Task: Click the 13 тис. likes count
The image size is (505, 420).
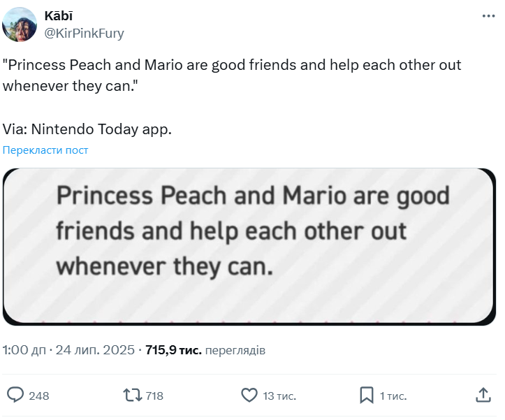Action: (x=279, y=396)
